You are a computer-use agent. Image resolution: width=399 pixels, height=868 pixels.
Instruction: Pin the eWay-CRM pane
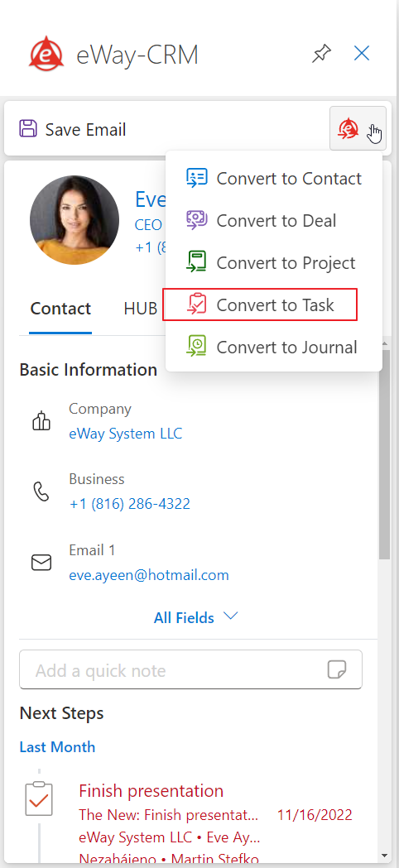pos(321,55)
